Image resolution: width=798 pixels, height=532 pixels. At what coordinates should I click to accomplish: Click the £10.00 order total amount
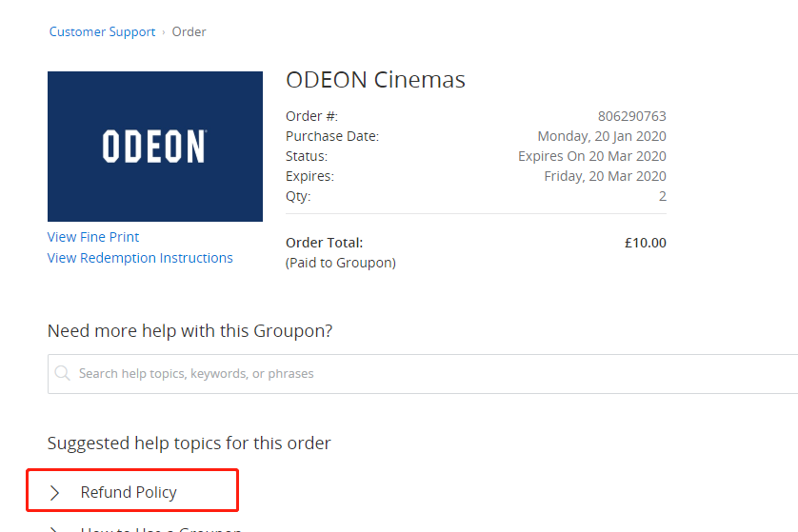[x=646, y=243]
